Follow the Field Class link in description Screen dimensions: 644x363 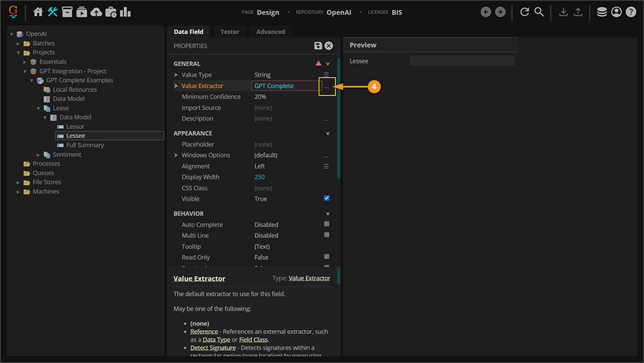253,339
